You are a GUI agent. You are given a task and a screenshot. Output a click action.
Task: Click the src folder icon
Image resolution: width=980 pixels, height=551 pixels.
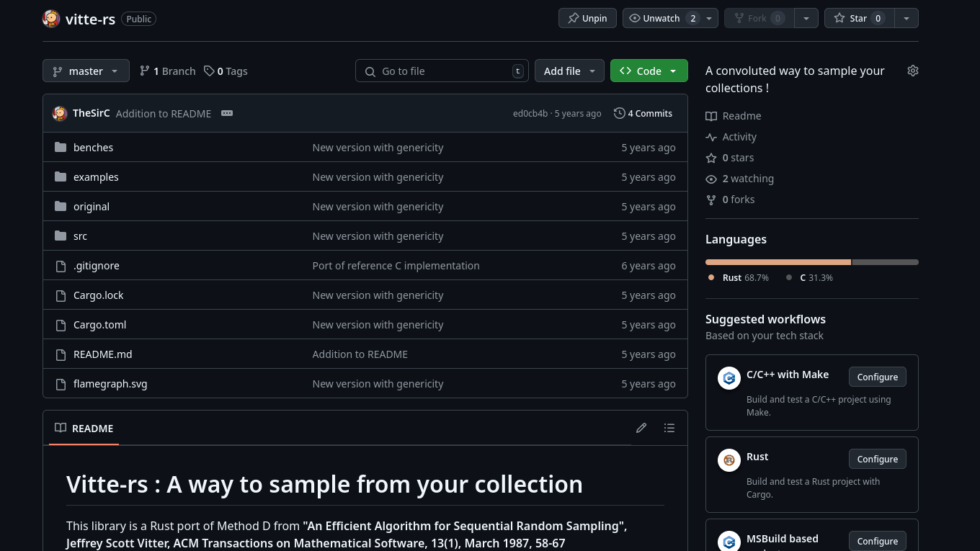(x=61, y=236)
